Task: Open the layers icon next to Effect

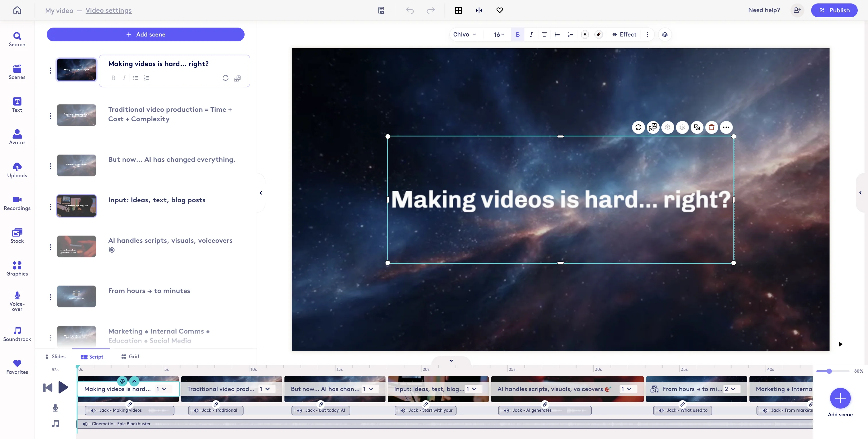Action: 664,34
